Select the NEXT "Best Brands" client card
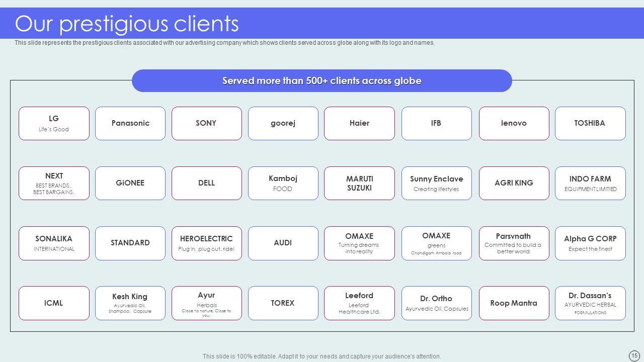The width and height of the screenshot is (644, 362). [54, 183]
